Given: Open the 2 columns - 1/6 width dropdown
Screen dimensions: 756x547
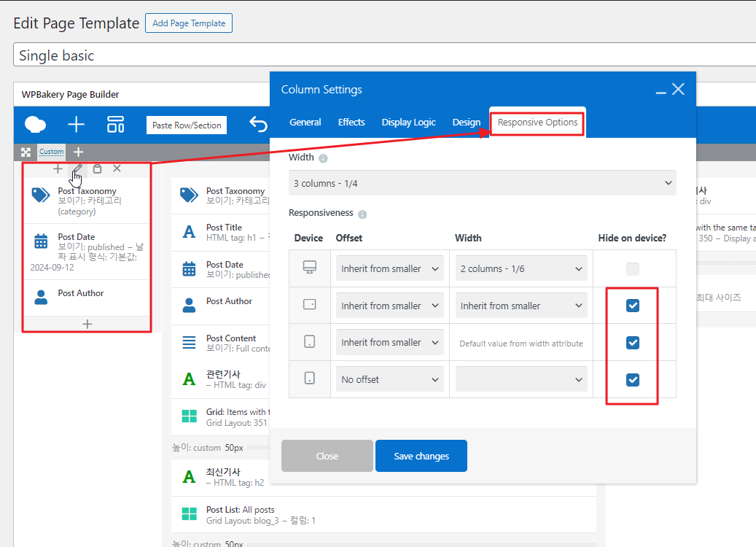Looking at the screenshot, I should point(521,268).
